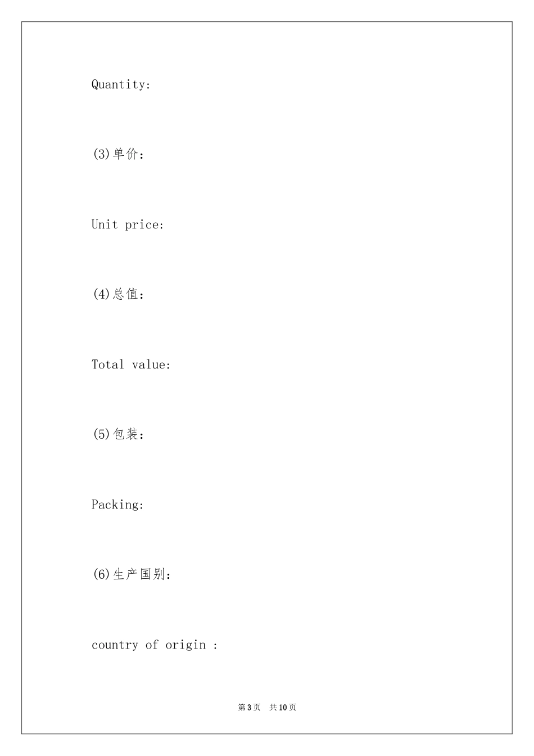Click the Chinese text "生产国别"
Screen dimensions: 534x756
pyautogui.click(x=139, y=574)
